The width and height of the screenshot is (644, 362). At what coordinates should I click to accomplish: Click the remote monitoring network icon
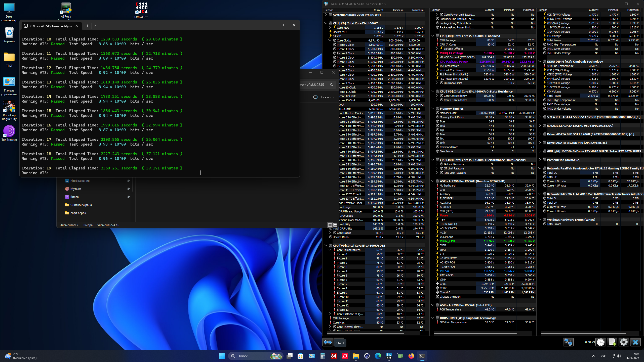pos(568,342)
